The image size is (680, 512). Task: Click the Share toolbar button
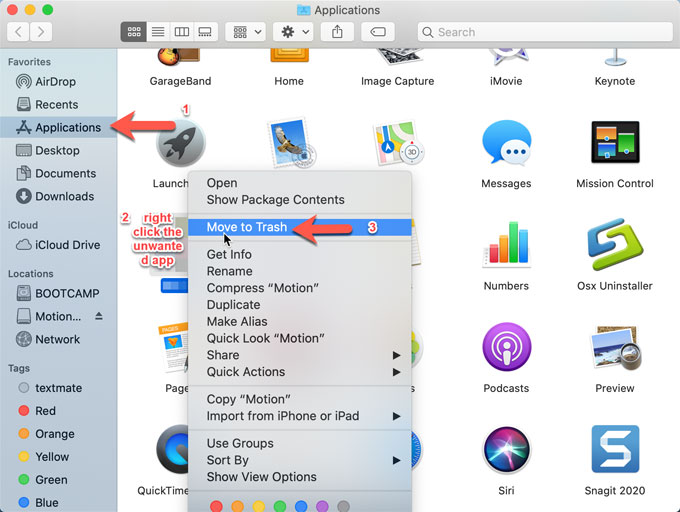point(337,32)
